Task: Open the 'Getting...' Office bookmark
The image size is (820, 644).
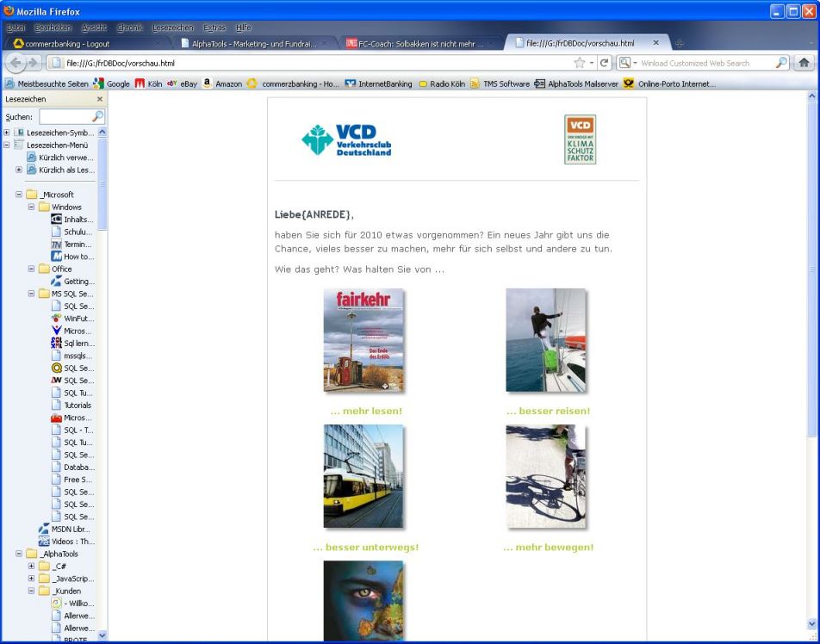Action: 72,282
